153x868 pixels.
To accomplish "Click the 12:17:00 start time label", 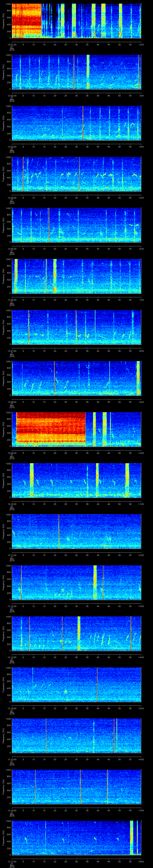I will tap(12, 861).
